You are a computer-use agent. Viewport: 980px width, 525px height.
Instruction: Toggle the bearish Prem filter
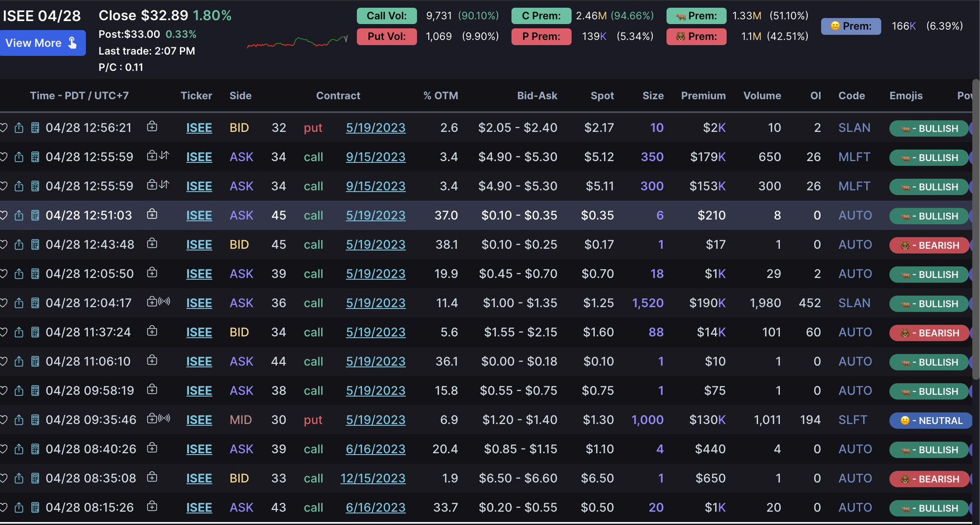[696, 36]
